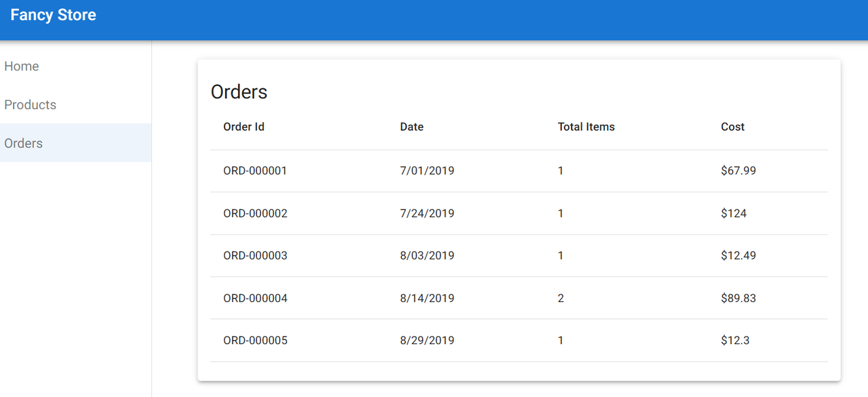Click total items value for ORD-000005
Screen dimensions: 868x397
[x=561, y=340]
